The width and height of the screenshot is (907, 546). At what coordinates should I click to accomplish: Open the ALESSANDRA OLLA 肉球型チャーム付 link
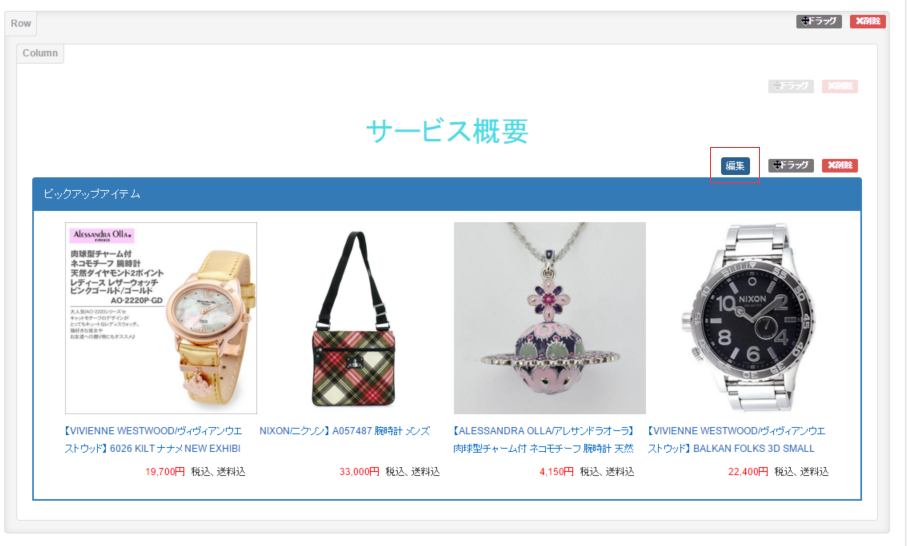(x=544, y=440)
